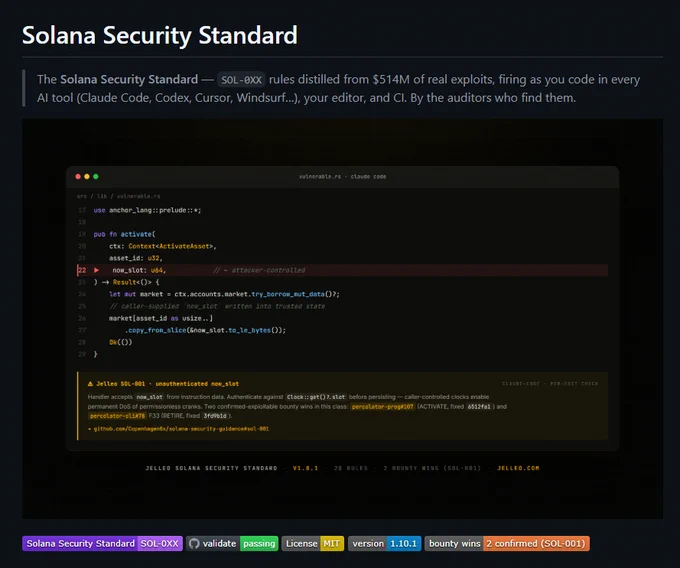
Task: Click "JELLEO SOLANA SECURITY STANDARD" footer text
Action: tap(211, 468)
